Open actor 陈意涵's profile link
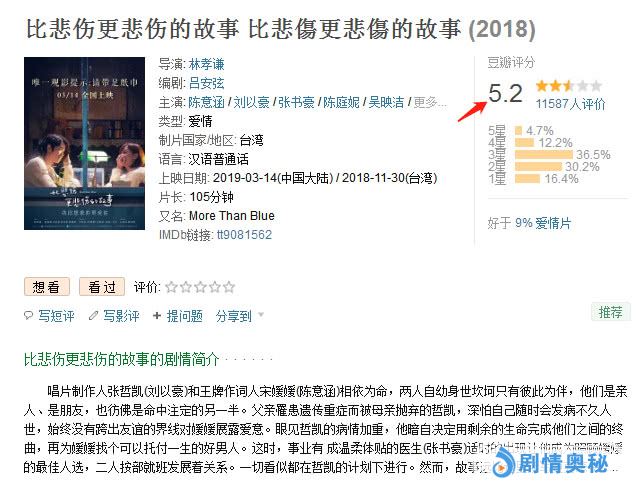The width and height of the screenshot is (636, 493). pos(206,102)
